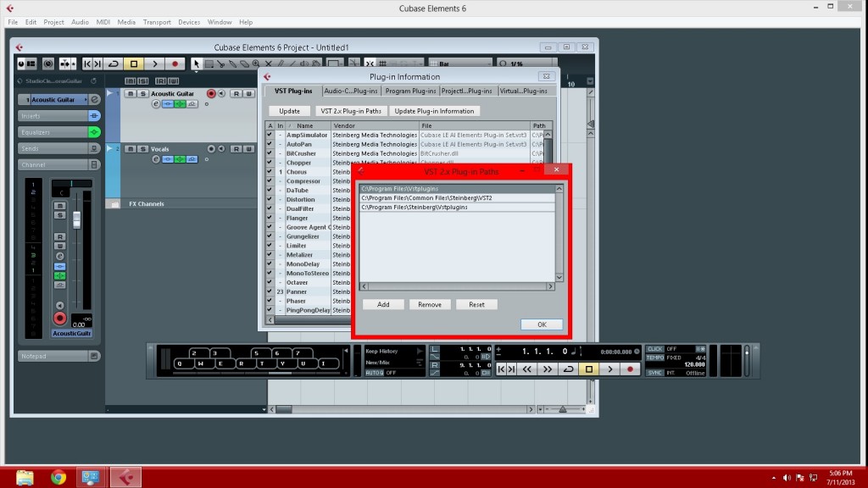Click the Reset button in paths dialog
The height and width of the screenshot is (488, 868).
[476, 304]
